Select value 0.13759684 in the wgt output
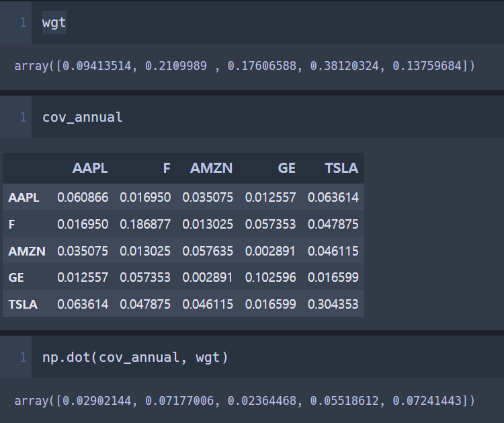The image size is (504, 423). (427, 66)
